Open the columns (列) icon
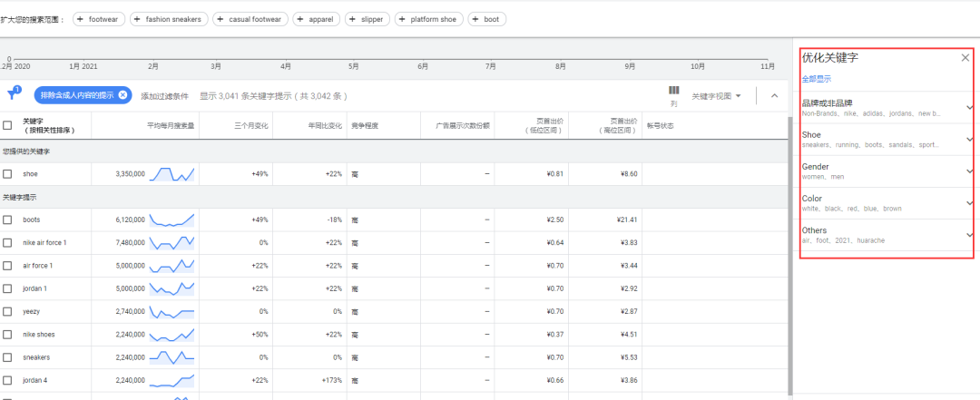 click(673, 94)
